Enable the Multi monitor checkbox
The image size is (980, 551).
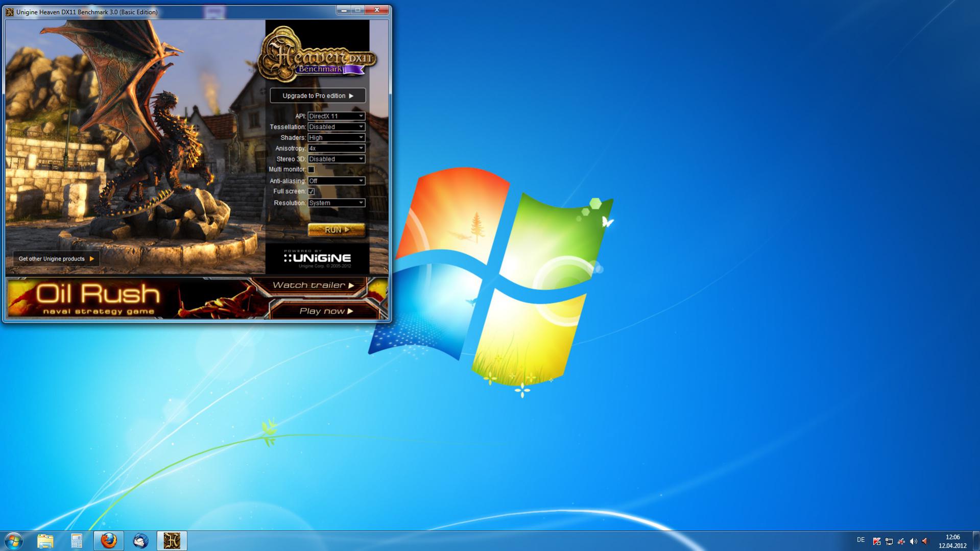point(311,170)
